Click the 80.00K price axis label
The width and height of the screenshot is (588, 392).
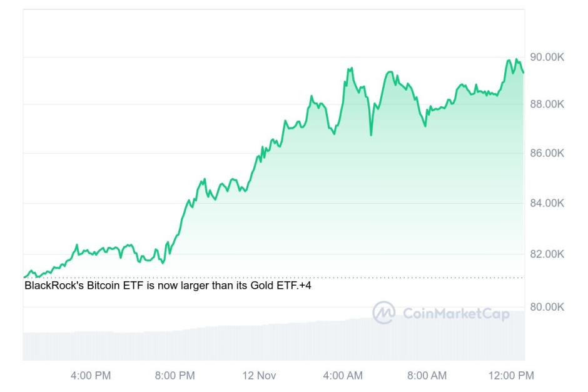(x=547, y=307)
